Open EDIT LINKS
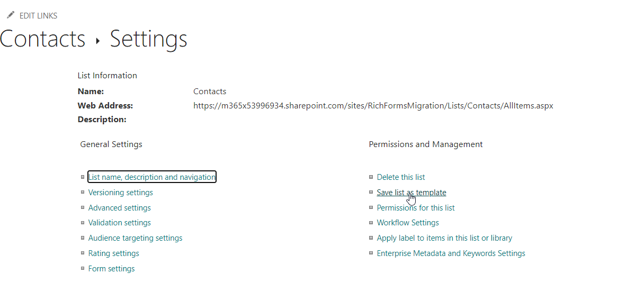Screen dimensions: 644x292 38,16
